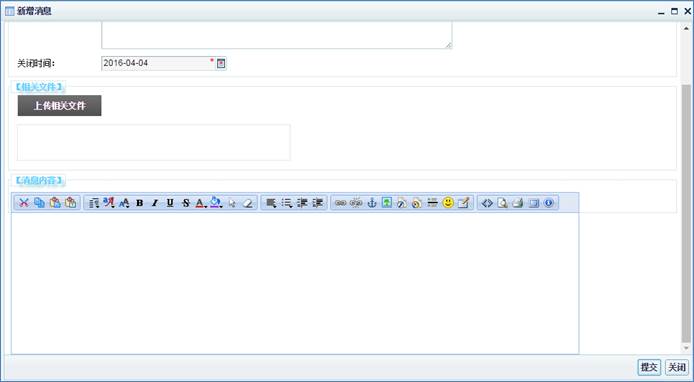
Task: Click the Copy icon in editor toolbar
Action: pos(39,203)
